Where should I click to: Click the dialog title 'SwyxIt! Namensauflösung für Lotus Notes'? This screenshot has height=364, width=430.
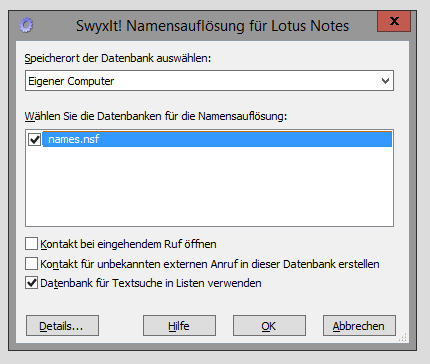[212, 26]
